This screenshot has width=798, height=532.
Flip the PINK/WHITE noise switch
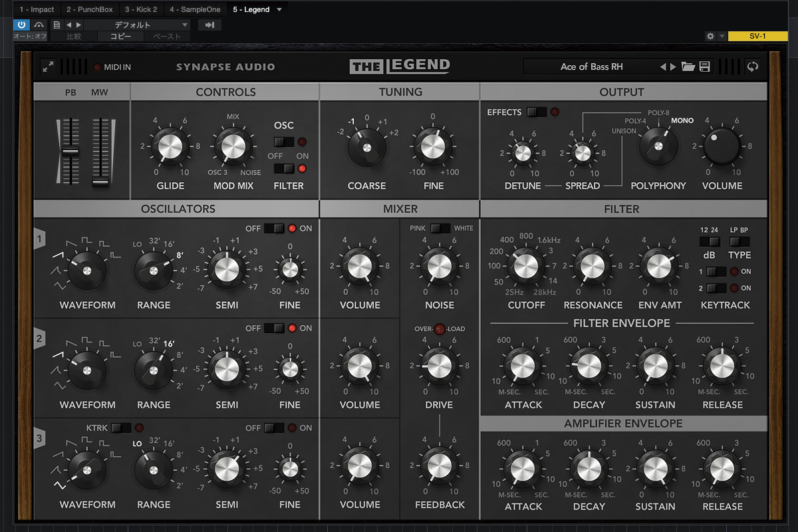(440, 228)
